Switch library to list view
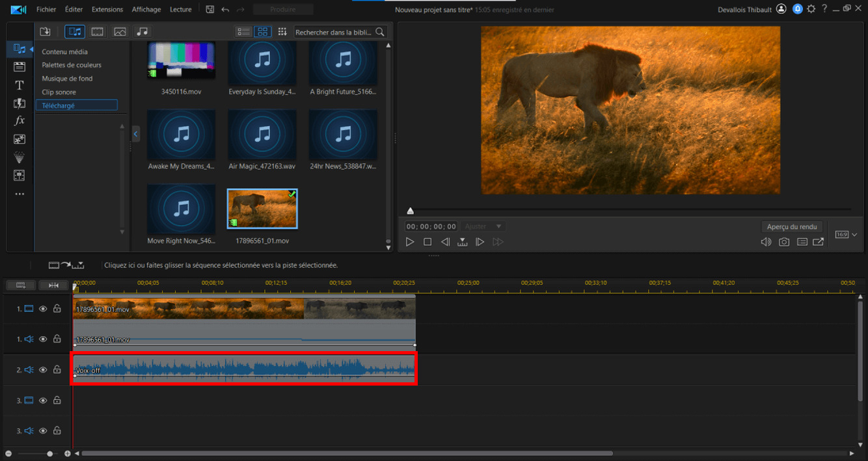Screen dimensions: 868x461 point(244,31)
